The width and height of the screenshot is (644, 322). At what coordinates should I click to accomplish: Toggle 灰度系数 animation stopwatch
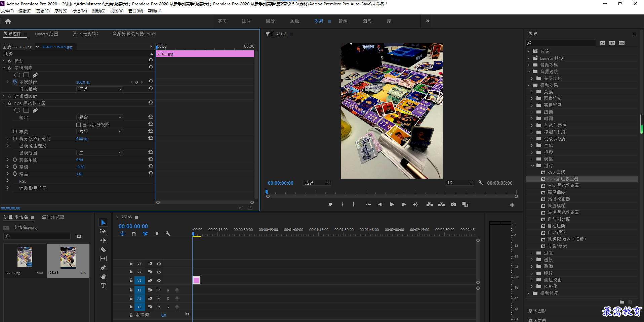click(15, 159)
